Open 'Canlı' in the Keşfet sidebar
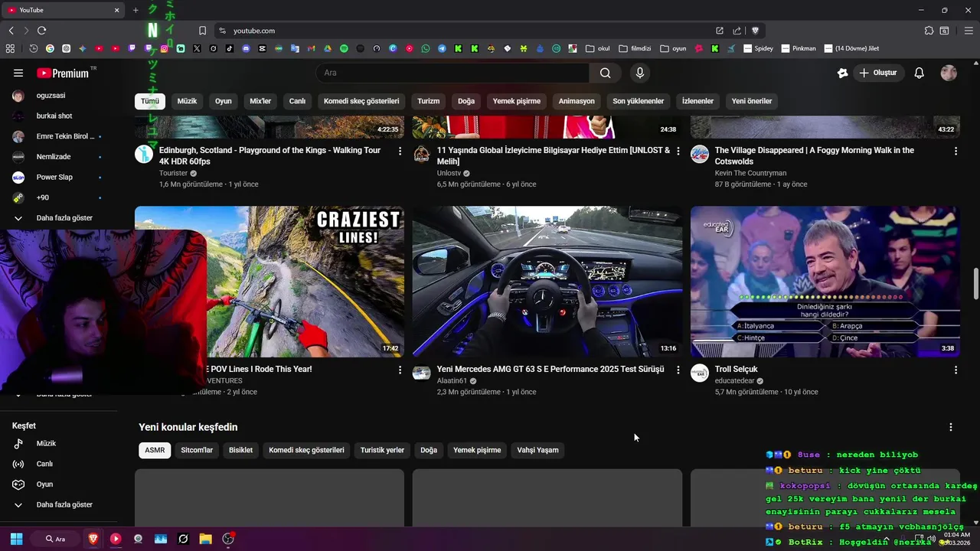This screenshot has width=980, height=551. click(58, 464)
